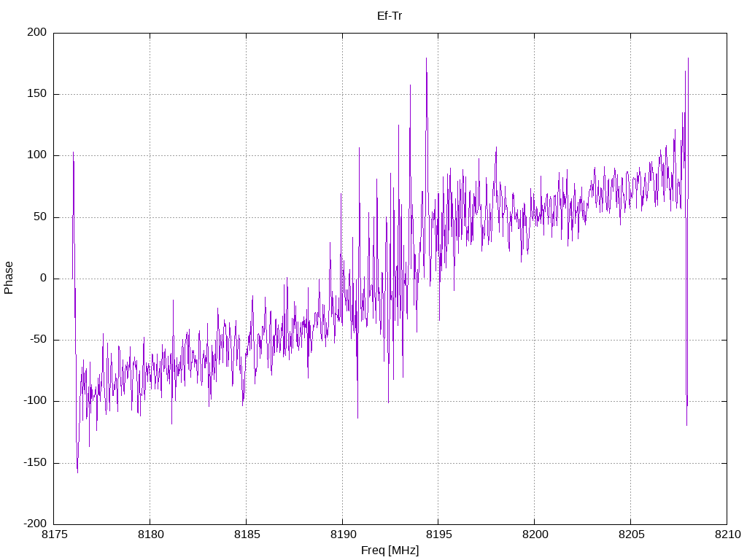
Task: Click the y-axis tick label 150
Action: pos(37,94)
